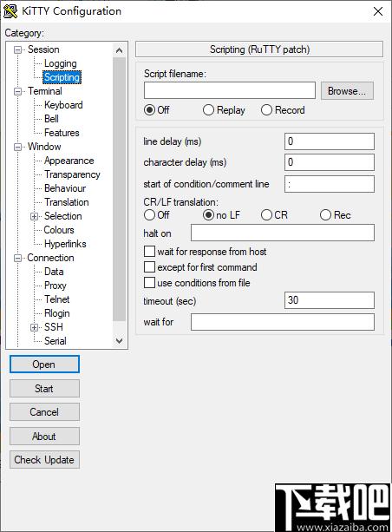Click the Check Update button
Image resolution: width=392 pixels, height=532 pixels.
point(44,460)
